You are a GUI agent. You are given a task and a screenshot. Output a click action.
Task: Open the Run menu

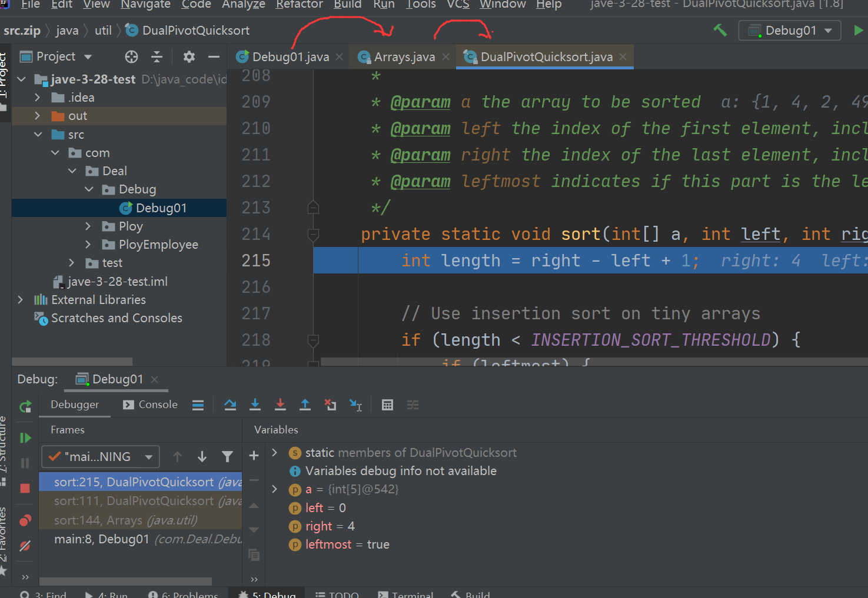[384, 5]
